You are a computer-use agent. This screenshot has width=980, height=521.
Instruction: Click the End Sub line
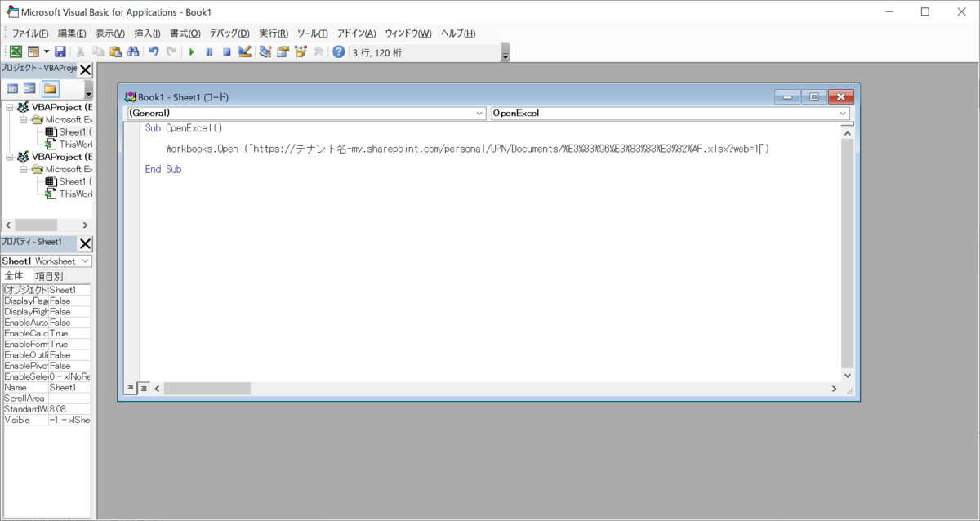point(163,170)
